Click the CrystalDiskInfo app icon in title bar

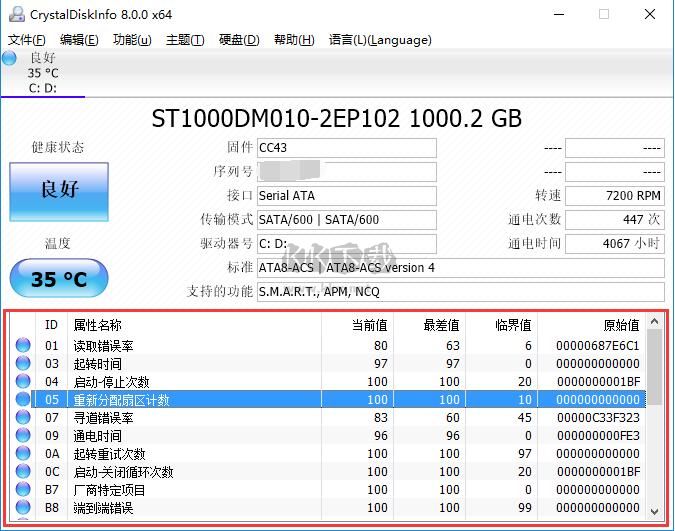point(17,14)
